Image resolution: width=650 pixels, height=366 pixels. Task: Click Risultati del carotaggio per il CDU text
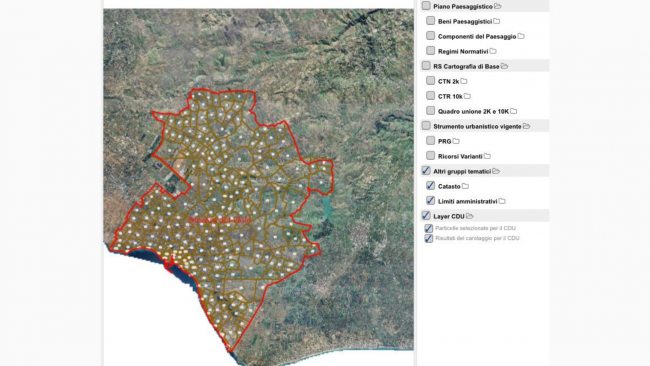[477, 238]
